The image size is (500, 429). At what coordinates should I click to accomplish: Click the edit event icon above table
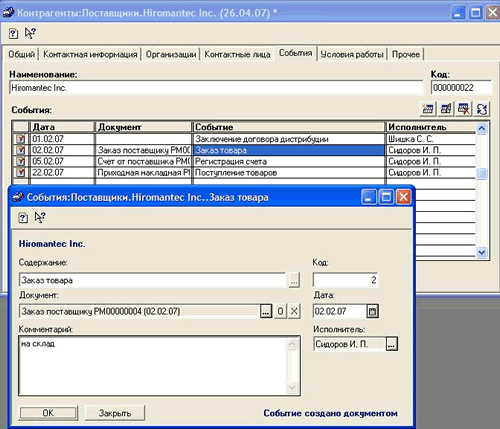coord(446,109)
